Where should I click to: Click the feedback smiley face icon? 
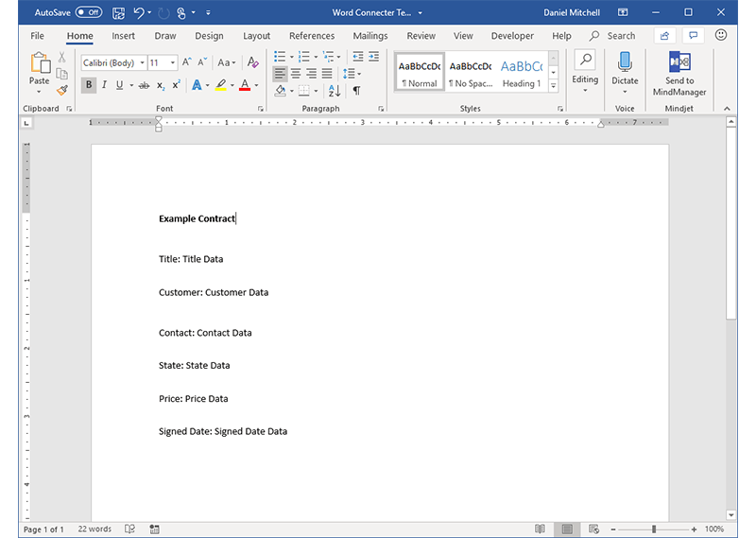[721, 35]
